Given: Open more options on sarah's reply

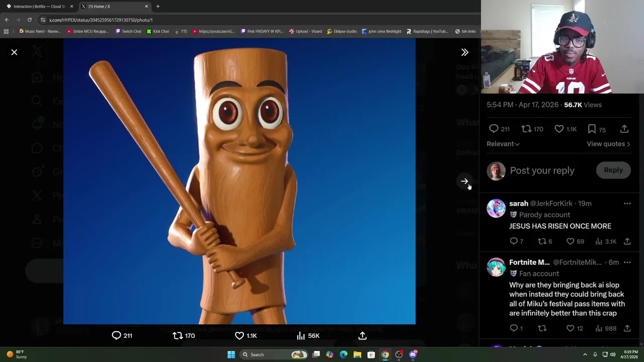Looking at the screenshot, I should point(627,204).
